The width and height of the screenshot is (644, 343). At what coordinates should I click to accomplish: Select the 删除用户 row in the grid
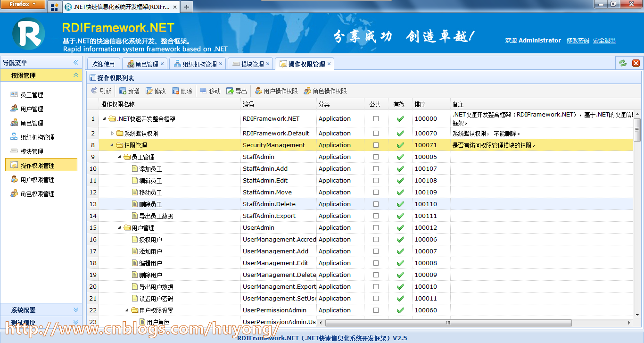(360, 275)
